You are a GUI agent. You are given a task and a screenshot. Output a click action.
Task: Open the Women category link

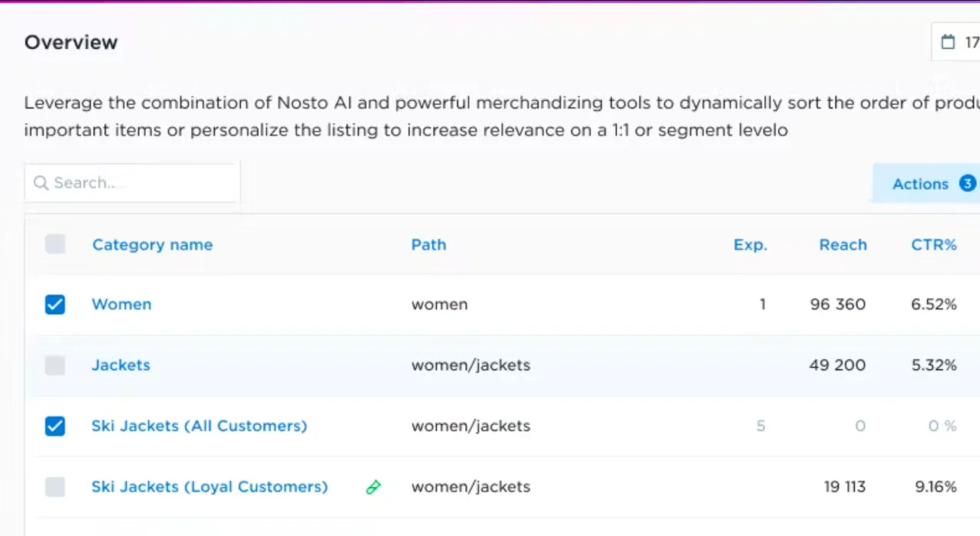coord(122,304)
